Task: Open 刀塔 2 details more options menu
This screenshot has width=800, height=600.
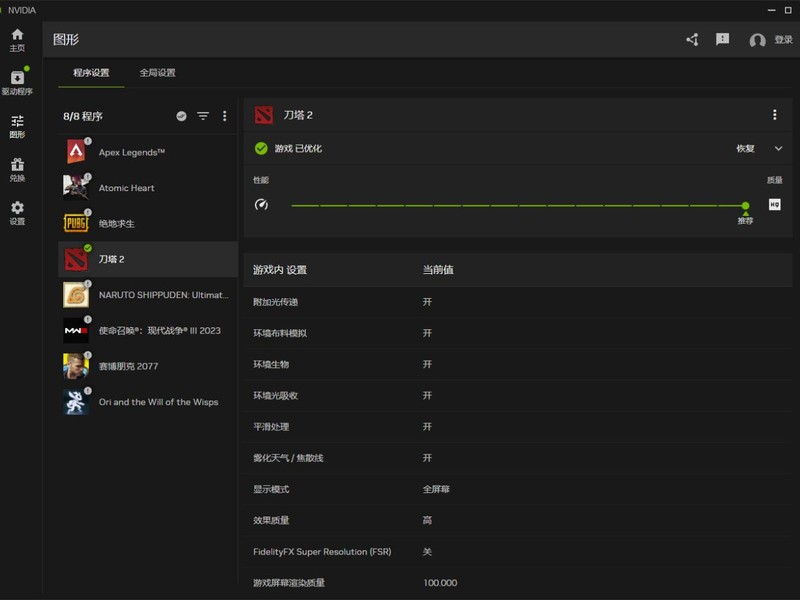Action: coord(774,115)
